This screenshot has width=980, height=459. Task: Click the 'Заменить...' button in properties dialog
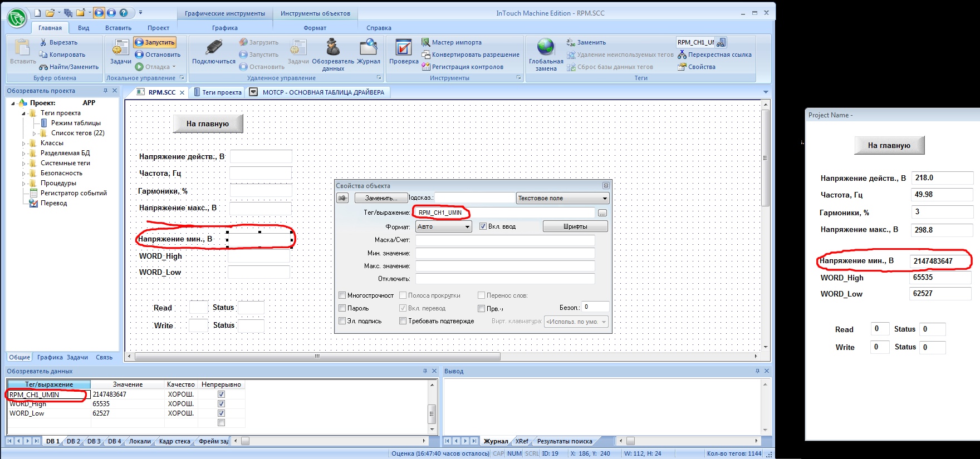tap(380, 198)
